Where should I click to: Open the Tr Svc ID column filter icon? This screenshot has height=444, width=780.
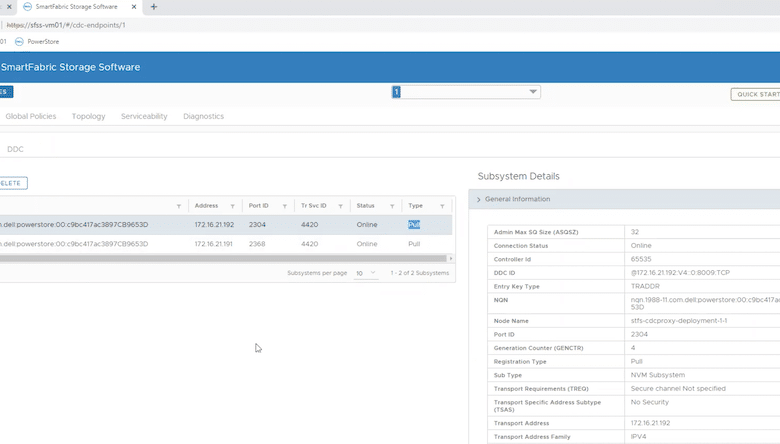(341, 206)
